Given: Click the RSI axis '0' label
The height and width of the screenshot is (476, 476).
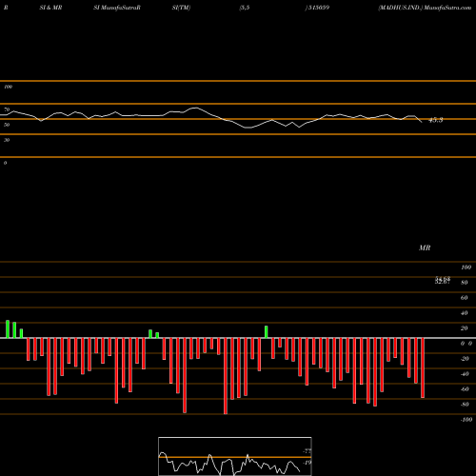Looking at the screenshot, I should [5, 163].
